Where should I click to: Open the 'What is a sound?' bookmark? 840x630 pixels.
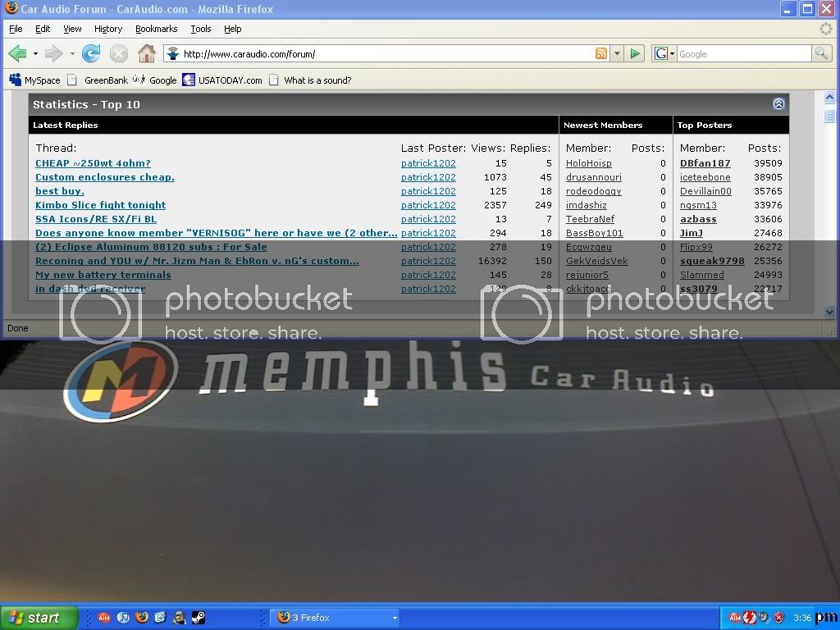pyautogui.click(x=311, y=80)
